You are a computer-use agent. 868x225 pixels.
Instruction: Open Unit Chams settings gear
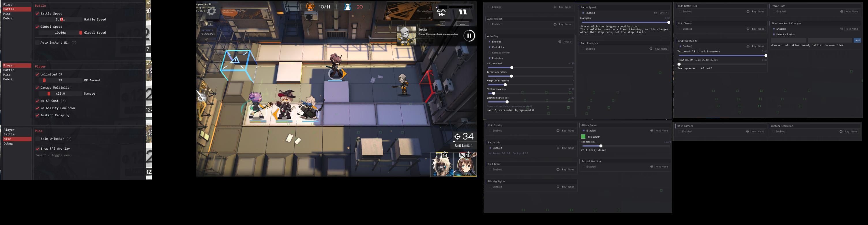coord(748,29)
